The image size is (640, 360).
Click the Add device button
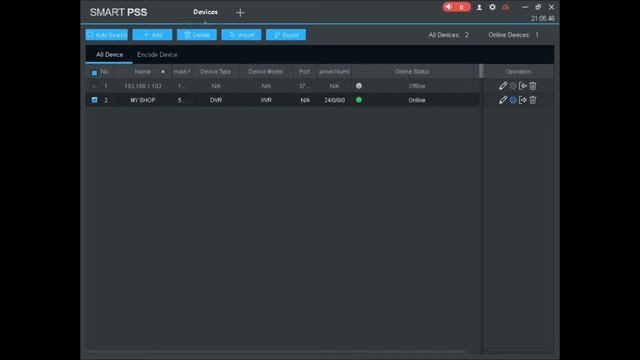coord(152,35)
